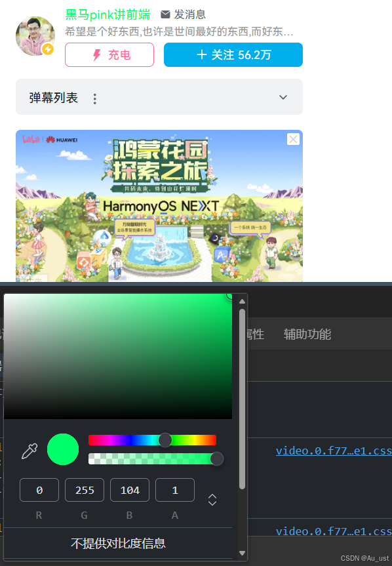Click the user signature text 希望是个好东西

point(179,31)
